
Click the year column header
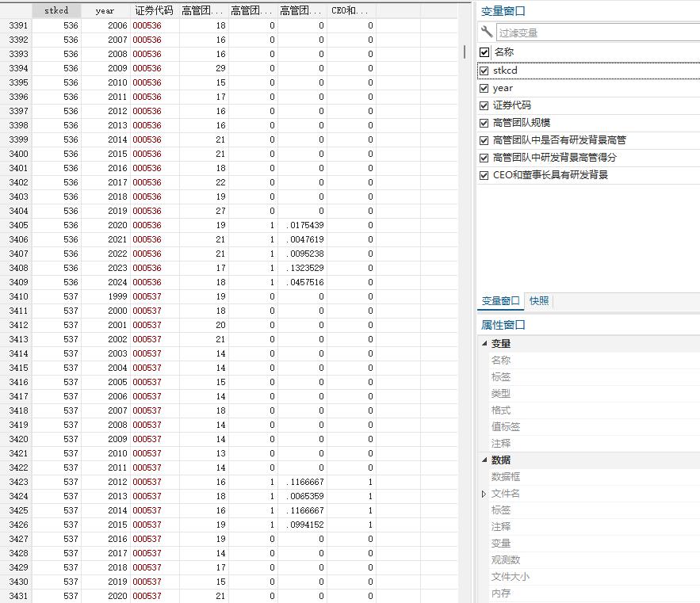(x=104, y=10)
